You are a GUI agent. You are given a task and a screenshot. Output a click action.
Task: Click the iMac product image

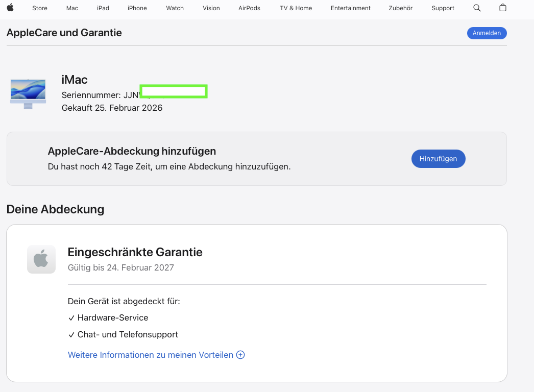[x=28, y=93]
